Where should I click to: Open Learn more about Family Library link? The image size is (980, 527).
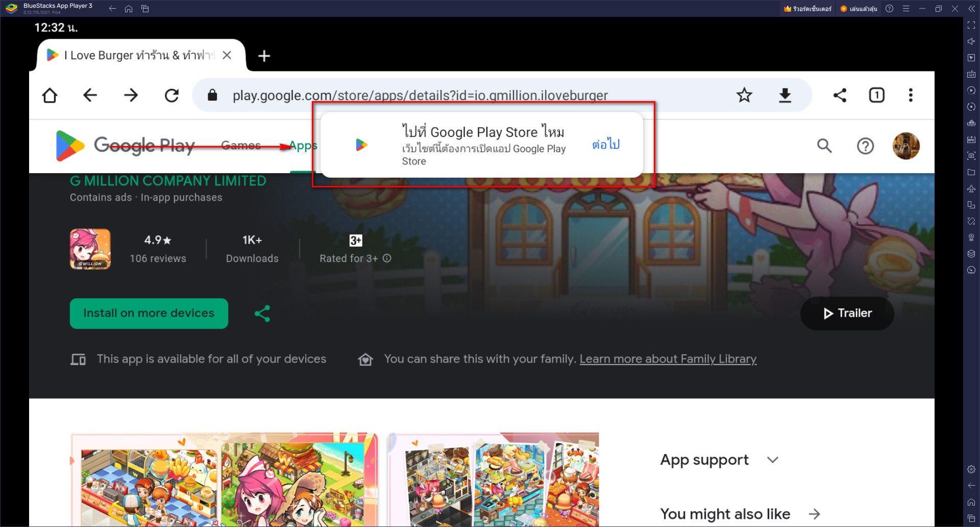668,359
